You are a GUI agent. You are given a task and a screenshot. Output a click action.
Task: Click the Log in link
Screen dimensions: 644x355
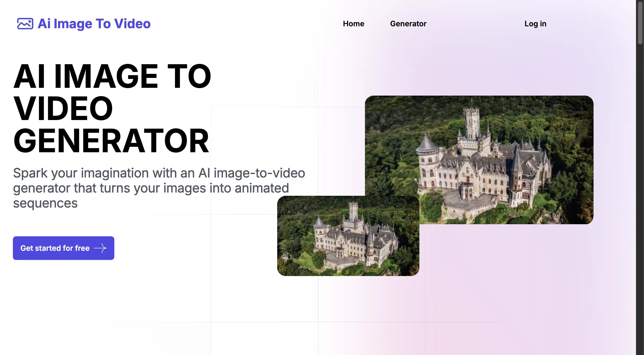(535, 24)
